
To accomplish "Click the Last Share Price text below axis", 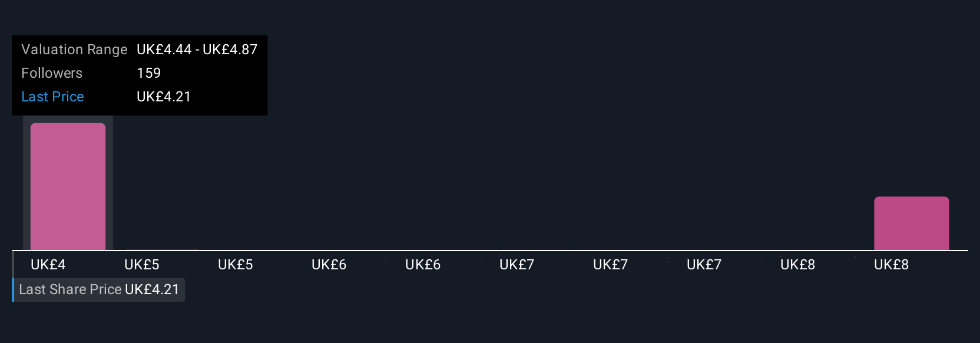I will [70, 289].
